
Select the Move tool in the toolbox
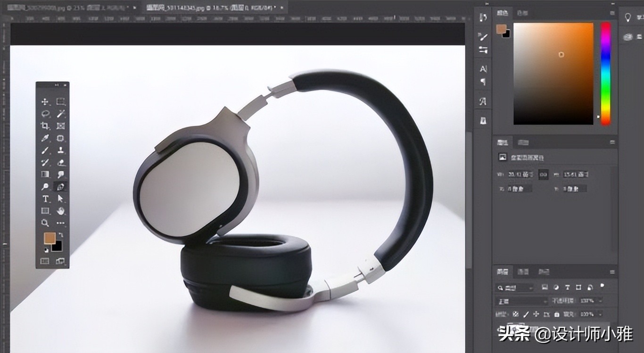[x=45, y=101]
